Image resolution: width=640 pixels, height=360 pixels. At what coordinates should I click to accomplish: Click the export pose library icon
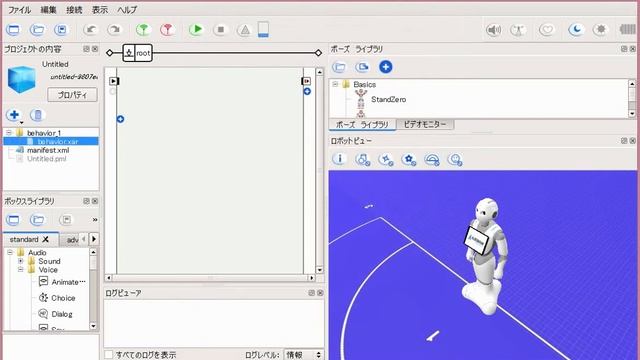click(362, 67)
